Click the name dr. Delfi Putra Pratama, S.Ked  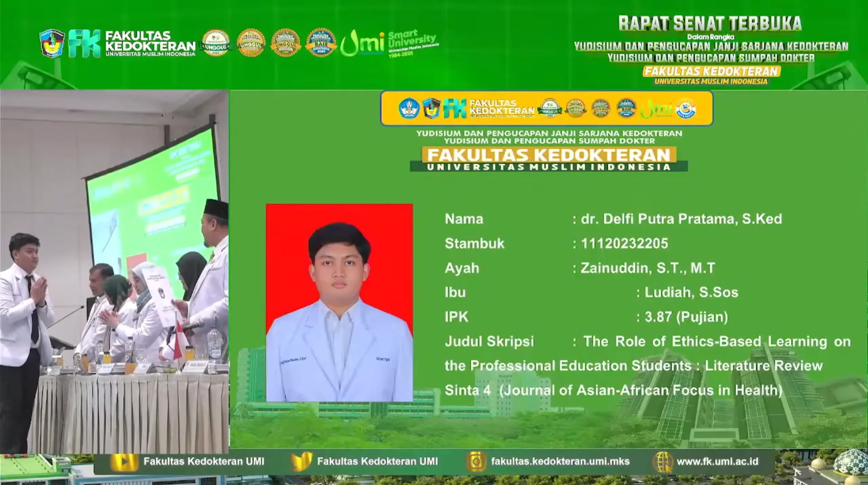click(x=681, y=219)
